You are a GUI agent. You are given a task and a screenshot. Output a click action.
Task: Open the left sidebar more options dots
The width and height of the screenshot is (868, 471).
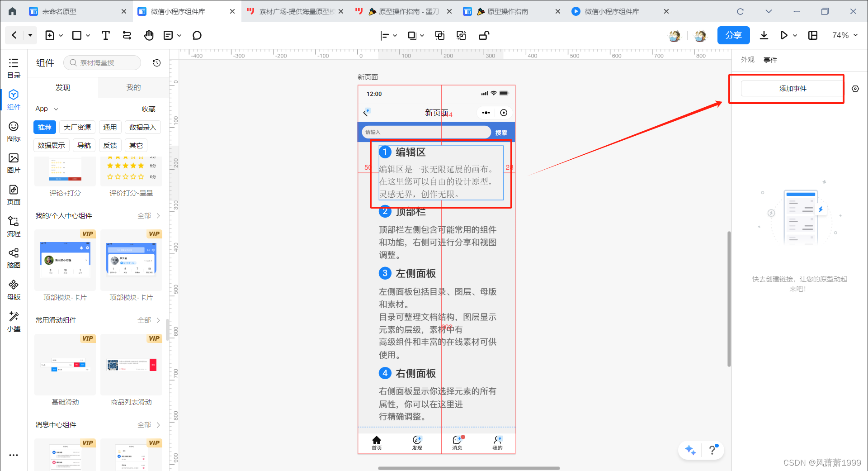[14, 455]
